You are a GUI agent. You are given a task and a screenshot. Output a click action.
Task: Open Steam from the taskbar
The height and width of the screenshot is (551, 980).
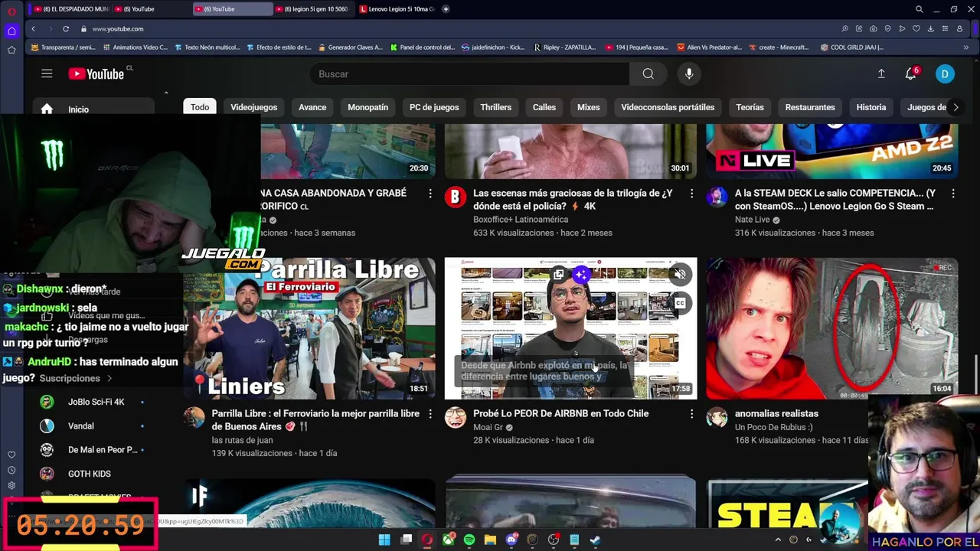[x=595, y=540]
